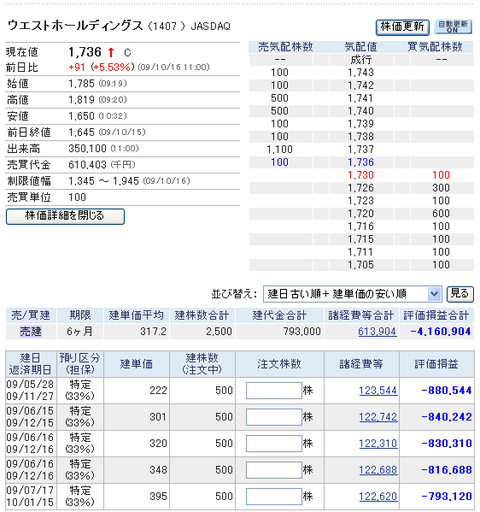The height and width of the screenshot is (512, 480).
Task: Click the 売気配株数 column header
Action: point(286,47)
